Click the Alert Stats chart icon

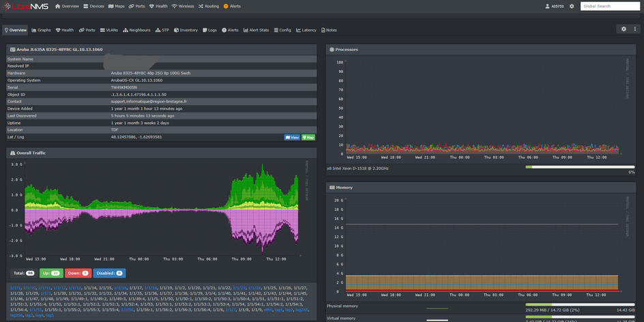click(246, 30)
